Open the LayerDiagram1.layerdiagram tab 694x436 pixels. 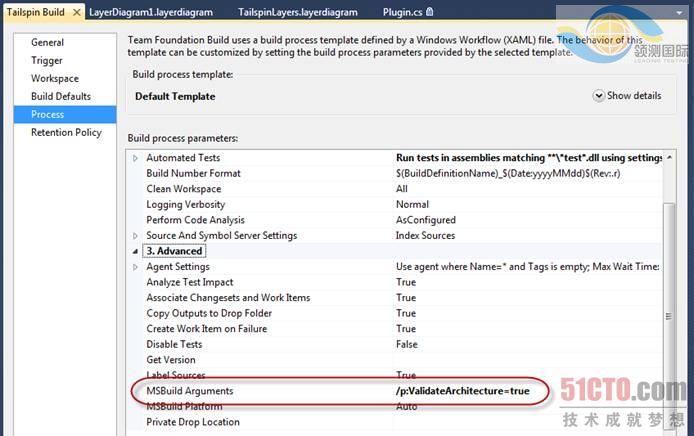(x=151, y=12)
